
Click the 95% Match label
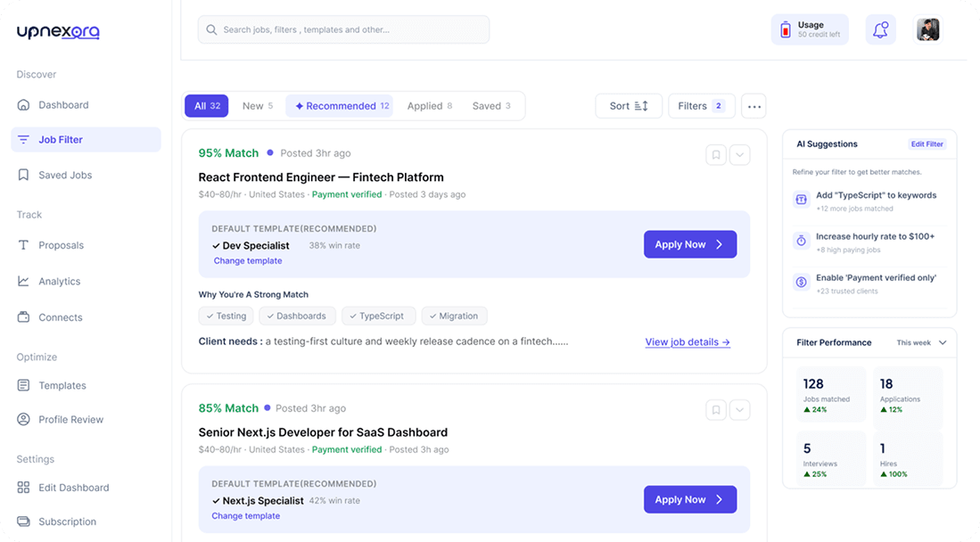(228, 153)
